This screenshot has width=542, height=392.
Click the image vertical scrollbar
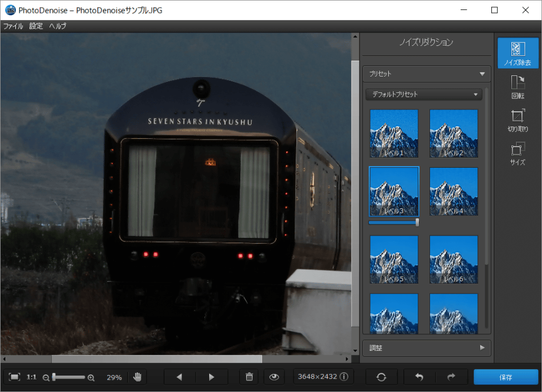pos(355,194)
